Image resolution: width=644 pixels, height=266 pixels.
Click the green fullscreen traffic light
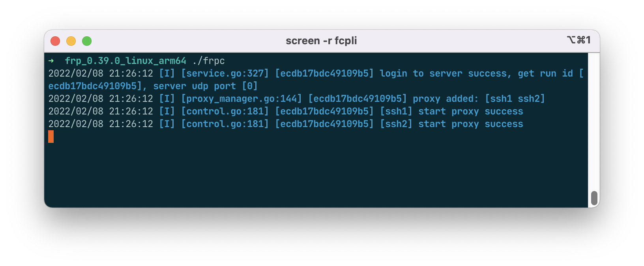tap(87, 41)
